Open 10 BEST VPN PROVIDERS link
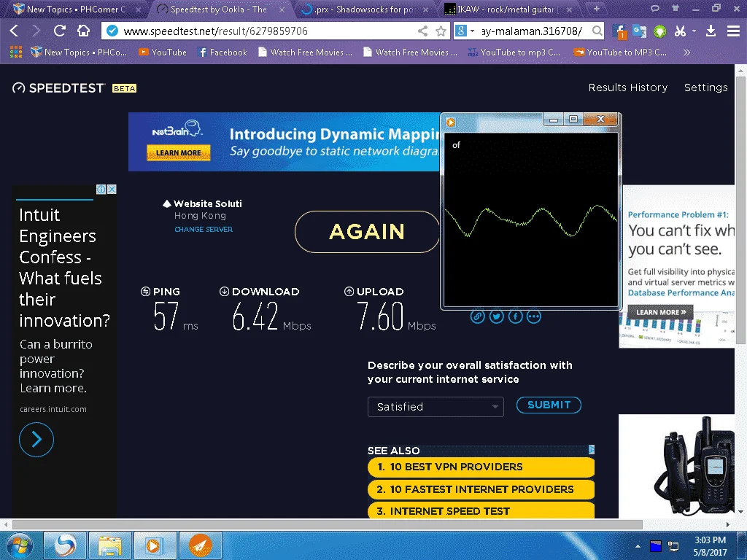The width and height of the screenshot is (747, 560). point(481,467)
